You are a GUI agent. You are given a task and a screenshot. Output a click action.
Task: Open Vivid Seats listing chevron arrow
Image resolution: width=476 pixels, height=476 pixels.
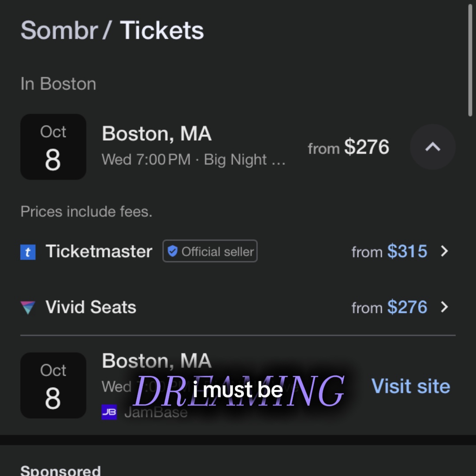click(444, 307)
